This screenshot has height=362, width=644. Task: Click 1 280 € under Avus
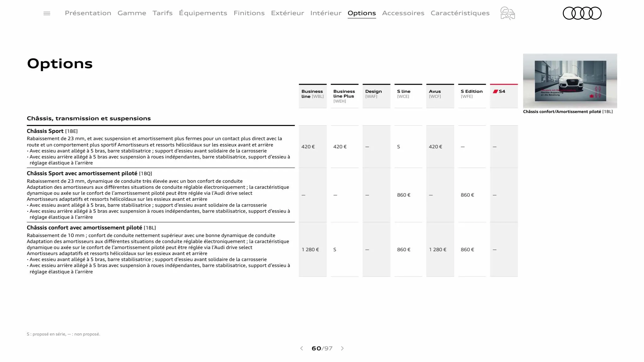(x=438, y=250)
